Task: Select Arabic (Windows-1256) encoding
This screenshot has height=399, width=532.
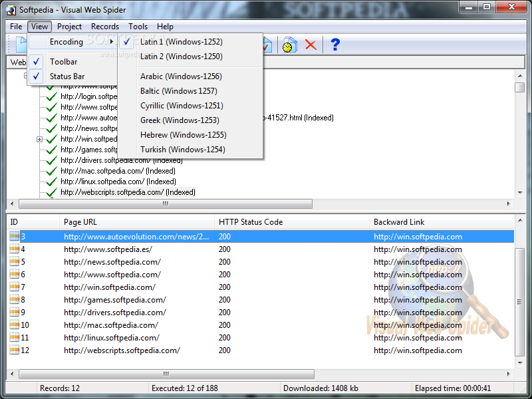Action: [190, 76]
